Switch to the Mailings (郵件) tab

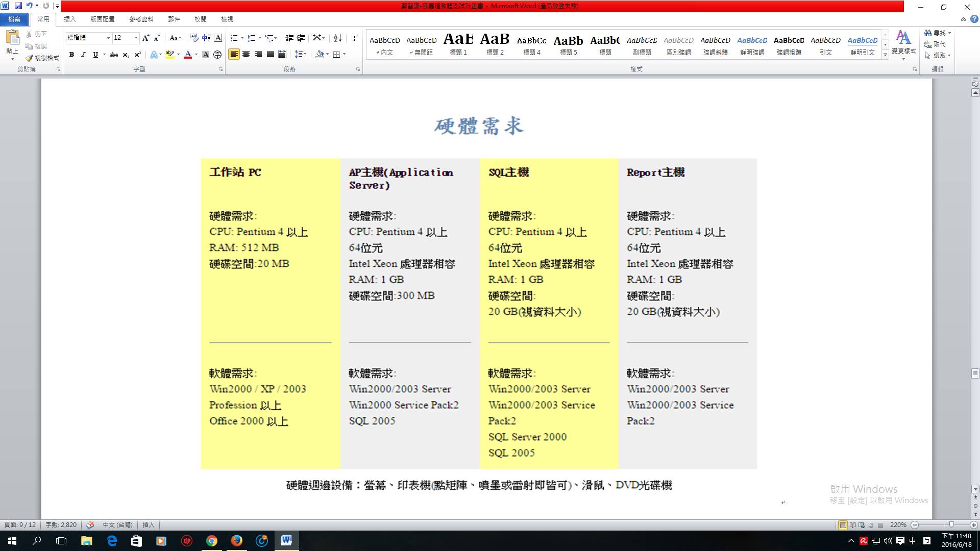coord(174,19)
